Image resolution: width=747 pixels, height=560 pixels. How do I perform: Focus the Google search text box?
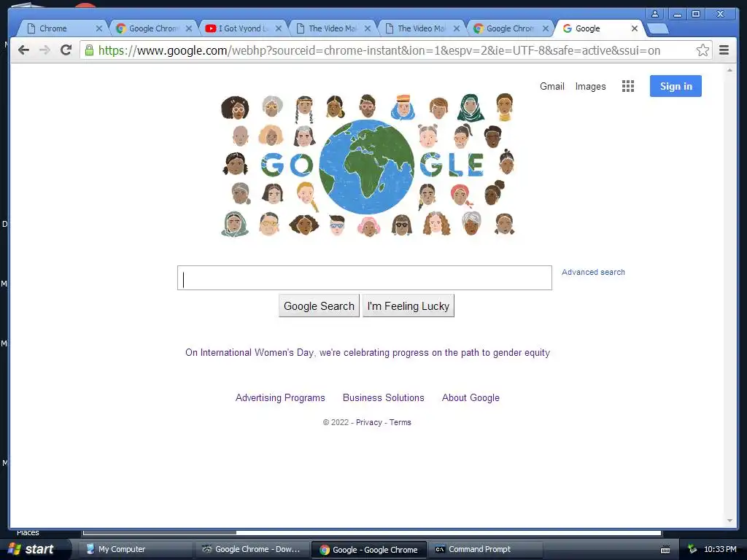pos(365,278)
